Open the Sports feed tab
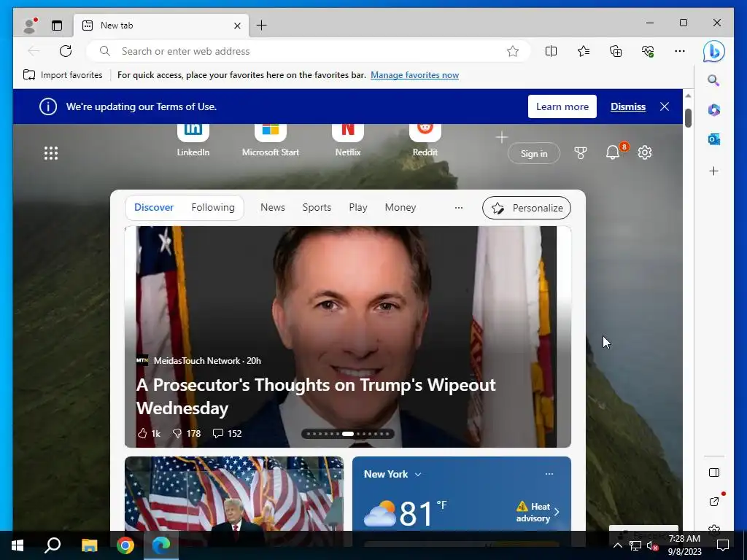The height and width of the screenshot is (560, 747). [317, 208]
